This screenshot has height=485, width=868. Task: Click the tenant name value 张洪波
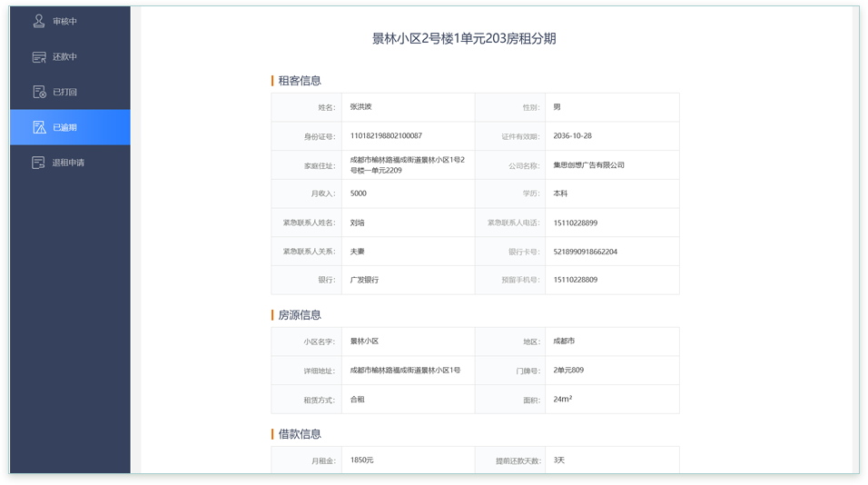361,107
